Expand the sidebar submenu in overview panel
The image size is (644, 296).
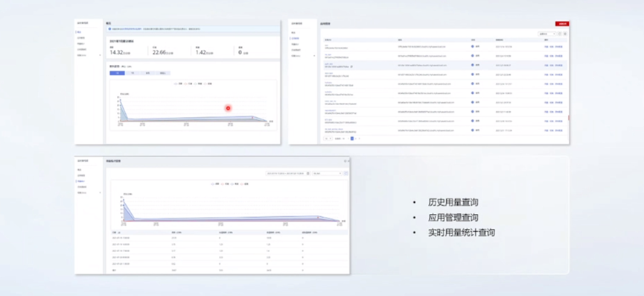tap(100, 55)
